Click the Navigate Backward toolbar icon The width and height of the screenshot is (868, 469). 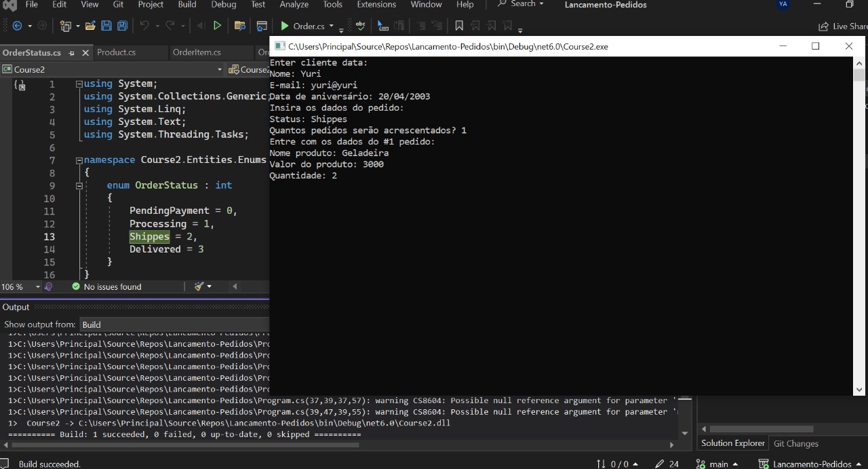18,26
